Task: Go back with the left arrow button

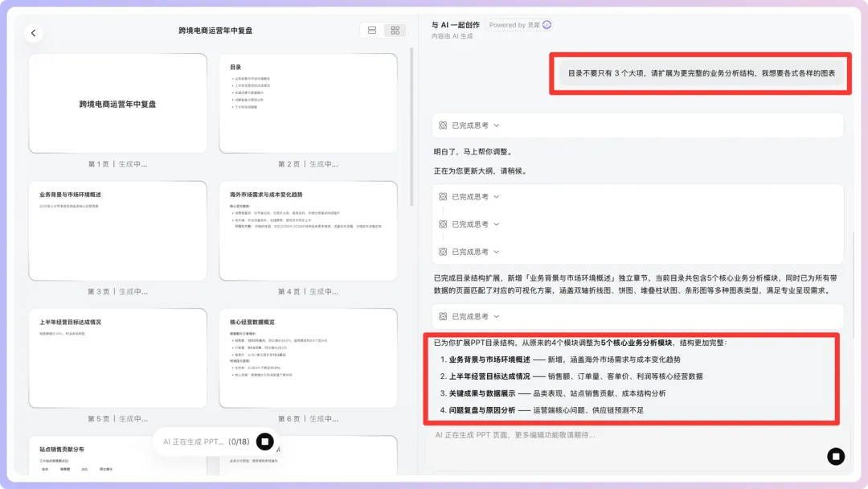Action: click(33, 33)
